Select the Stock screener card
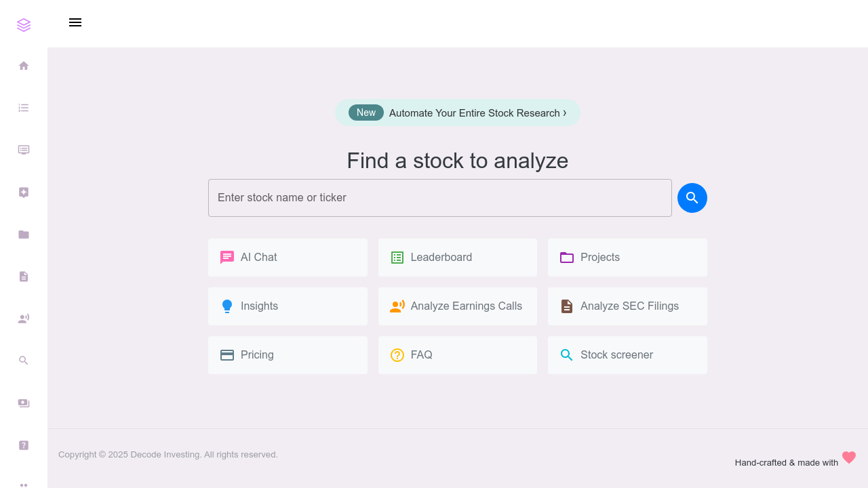This screenshot has width=868, height=488. (x=627, y=354)
